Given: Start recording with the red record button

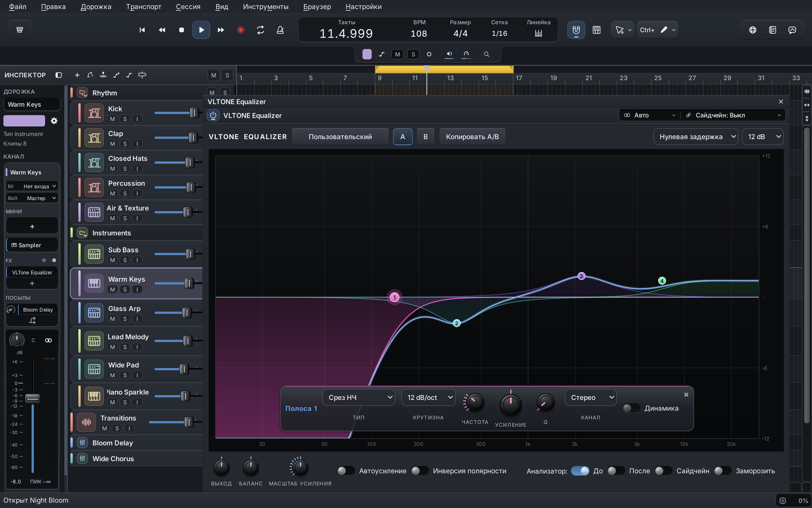Looking at the screenshot, I should (240, 30).
